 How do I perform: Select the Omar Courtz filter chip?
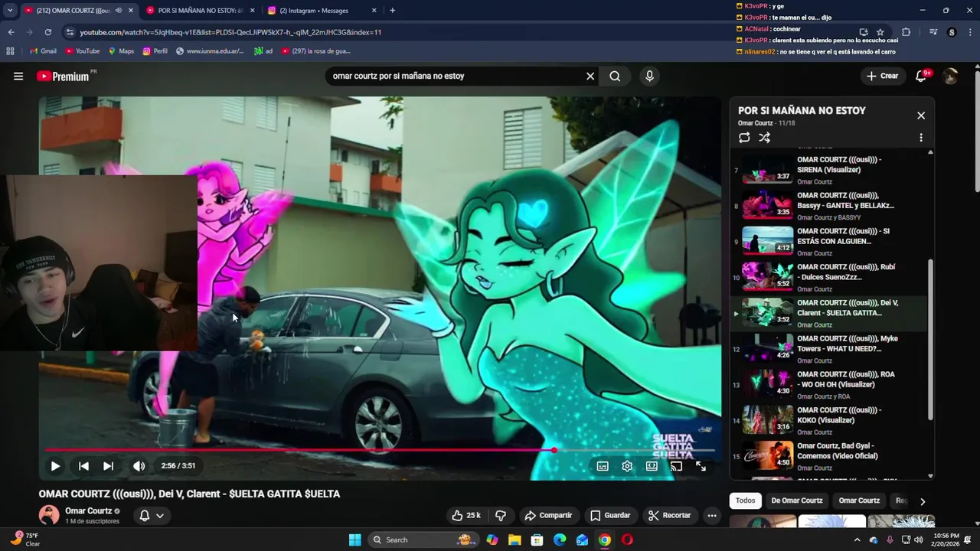[859, 500]
